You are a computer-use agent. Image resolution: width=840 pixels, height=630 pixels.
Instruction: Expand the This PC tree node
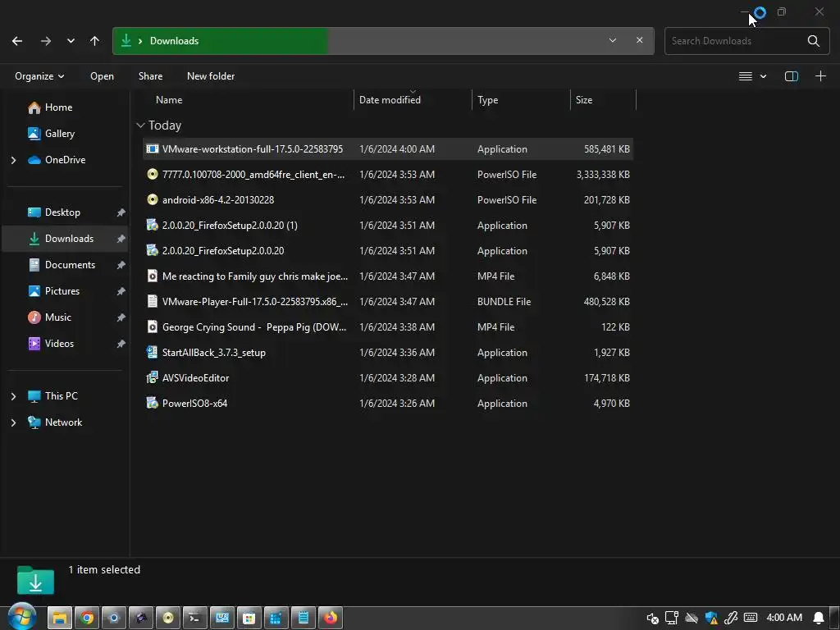pos(13,396)
